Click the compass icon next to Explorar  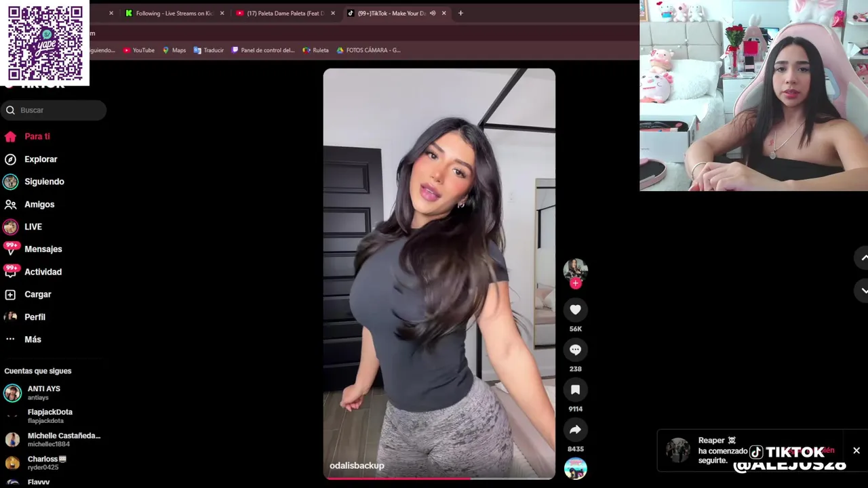[10, 159]
